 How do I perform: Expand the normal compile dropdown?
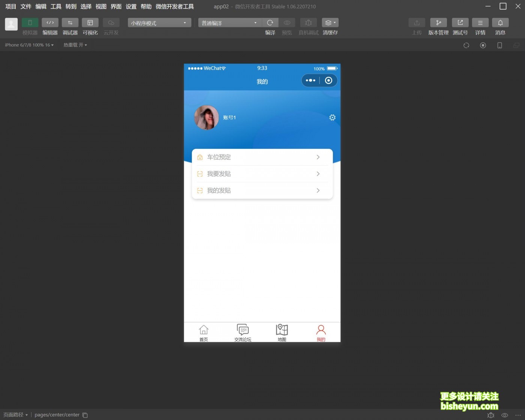[229, 23]
